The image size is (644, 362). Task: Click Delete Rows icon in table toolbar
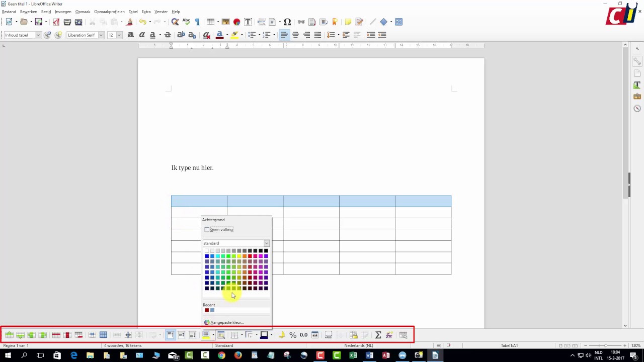[x=56, y=335]
